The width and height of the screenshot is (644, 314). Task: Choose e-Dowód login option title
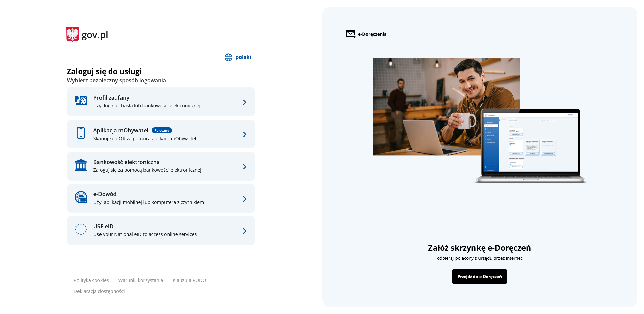(x=105, y=194)
